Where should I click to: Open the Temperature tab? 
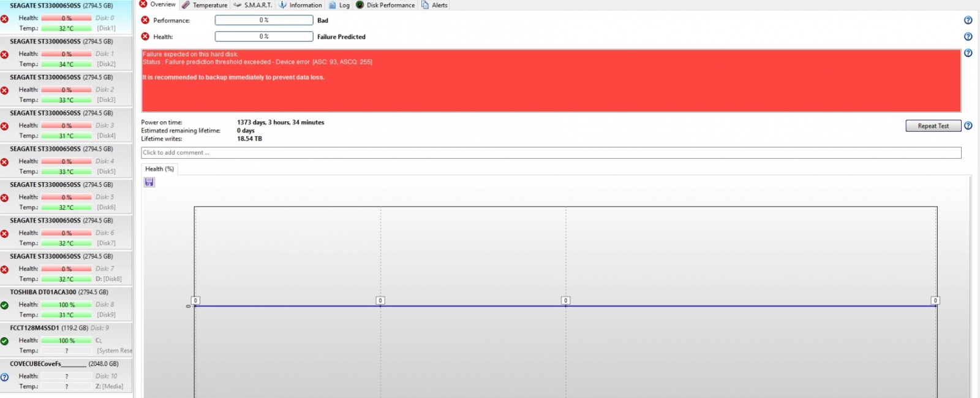(205, 5)
